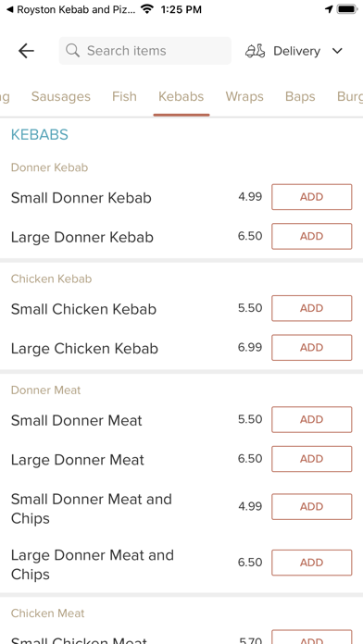Add Large Chicken Kebab to order
The image size is (363, 644).
click(312, 348)
